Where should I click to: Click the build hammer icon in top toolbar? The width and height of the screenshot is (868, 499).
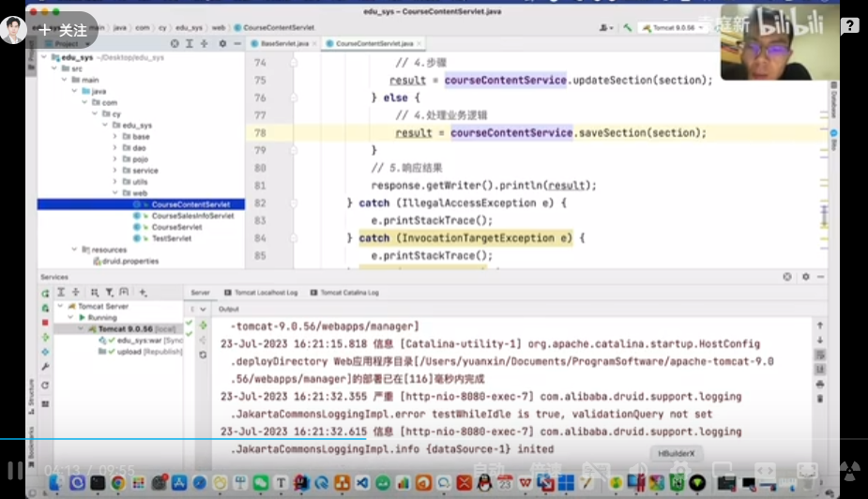[626, 27]
